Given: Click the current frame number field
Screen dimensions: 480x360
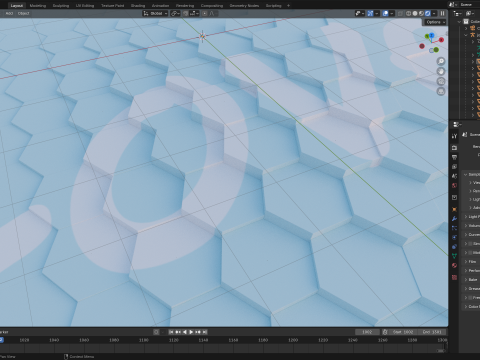Looking at the screenshot, I should click(367, 332).
